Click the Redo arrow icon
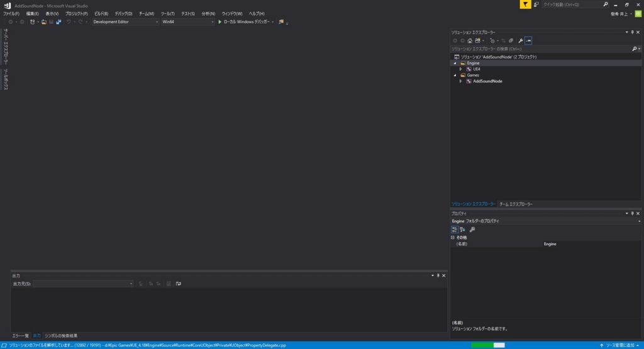 pos(80,22)
